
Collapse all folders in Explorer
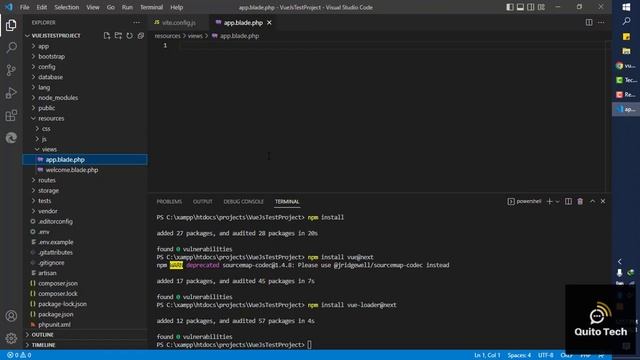141,36
